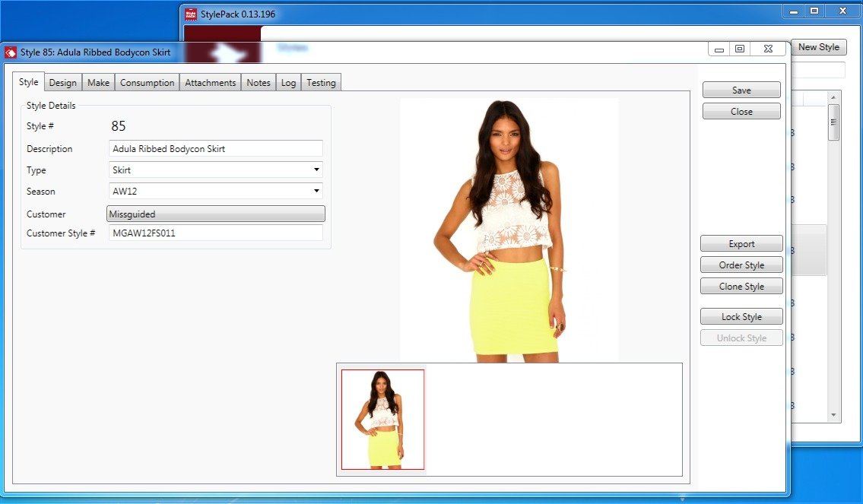Click the Missguided customer button

(216, 214)
